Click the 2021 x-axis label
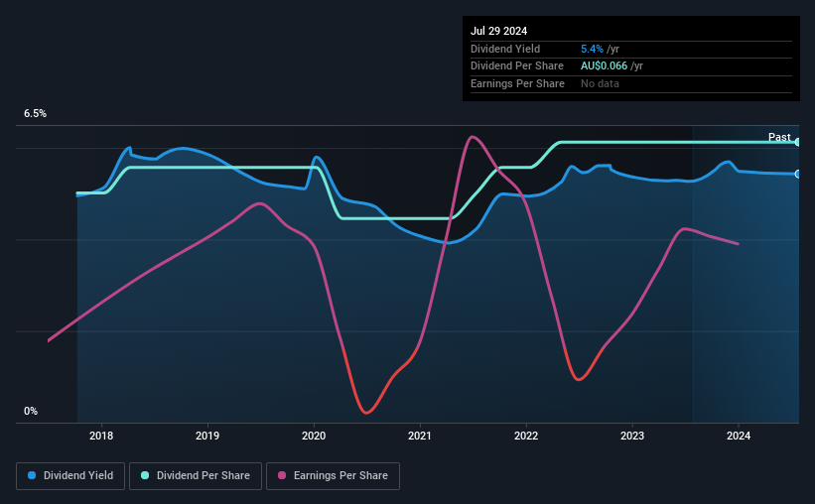 tap(420, 436)
